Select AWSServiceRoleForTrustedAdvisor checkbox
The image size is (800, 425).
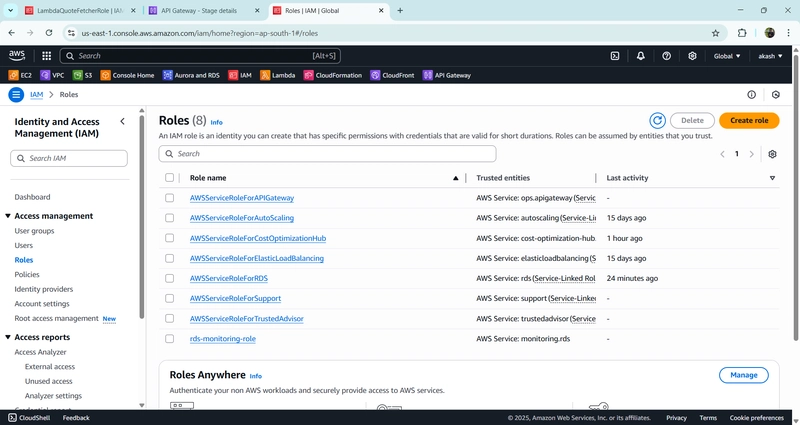(x=169, y=319)
